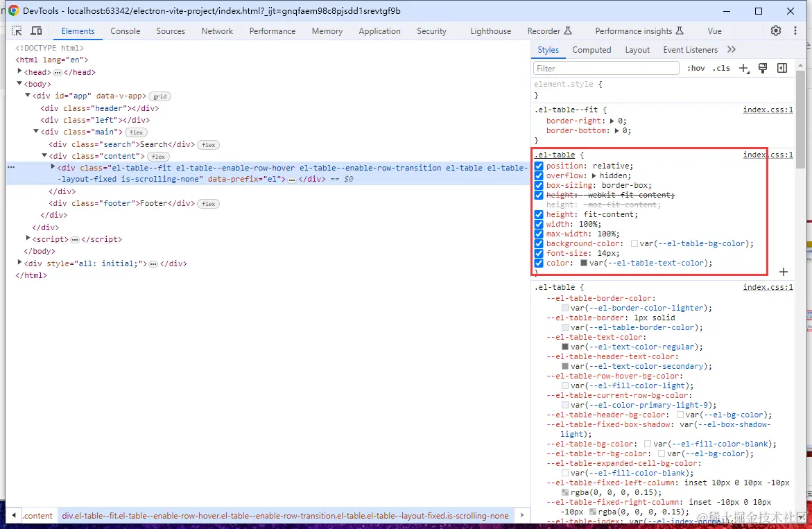812x529 pixels.
Task: Collapse the div class="main" node
Action: coord(36,132)
